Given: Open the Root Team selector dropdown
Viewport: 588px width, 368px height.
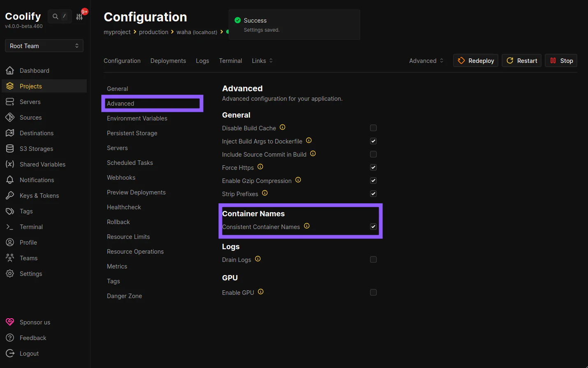Looking at the screenshot, I should point(44,46).
